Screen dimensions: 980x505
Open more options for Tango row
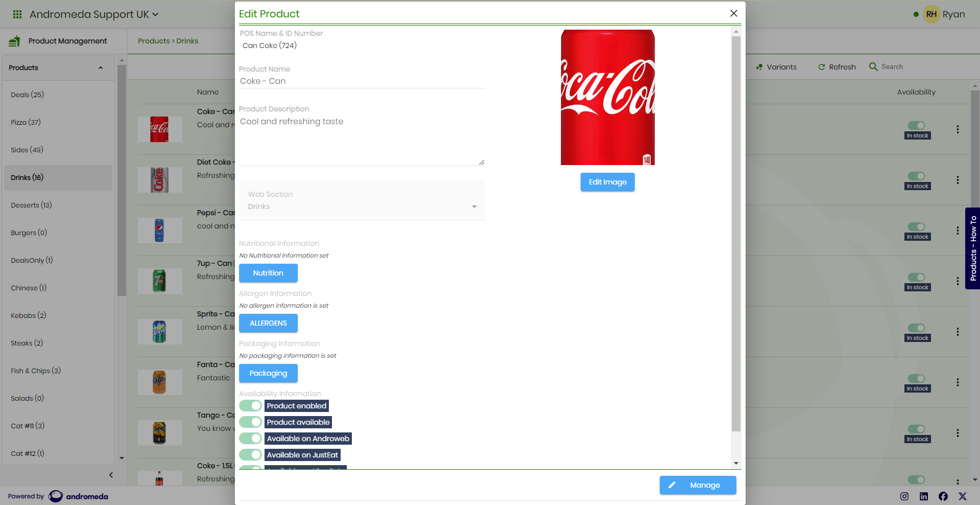pyautogui.click(x=958, y=433)
